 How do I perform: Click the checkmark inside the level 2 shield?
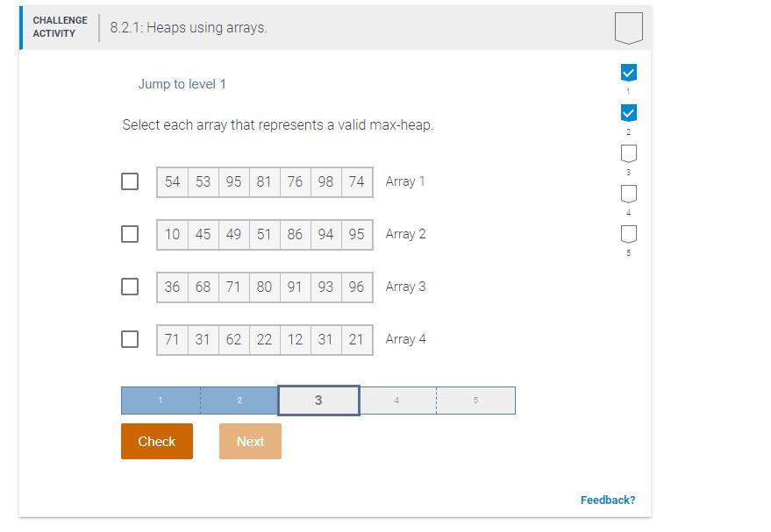628,113
